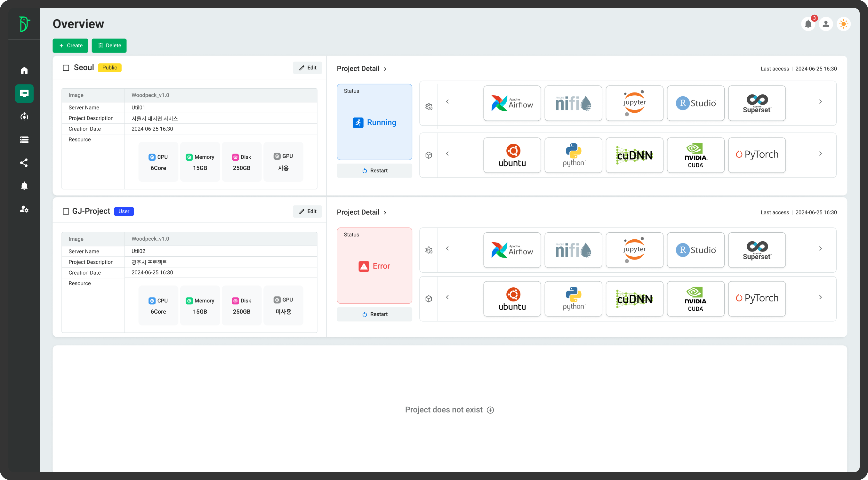Viewport: 868px width, 480px height.
Task: Select the NVIDIA CUDA card in Seoul project
Action: coord(695,155)
